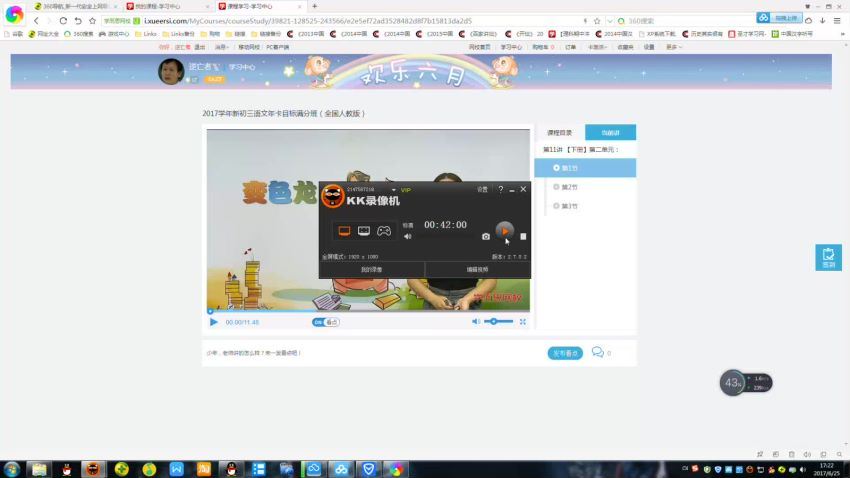
Task: Switch to the second browser tab
Action: (168, 6)
